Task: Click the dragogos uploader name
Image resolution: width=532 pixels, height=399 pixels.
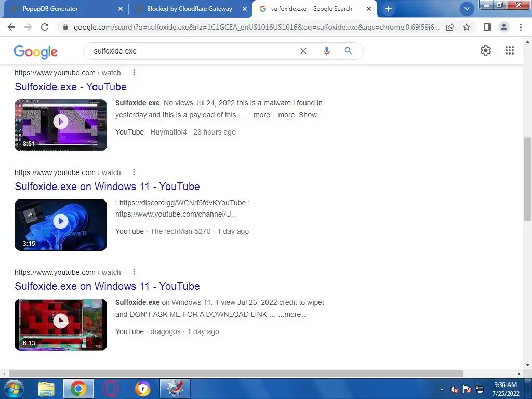Action: pyautogui.click(x=165, y=331)
